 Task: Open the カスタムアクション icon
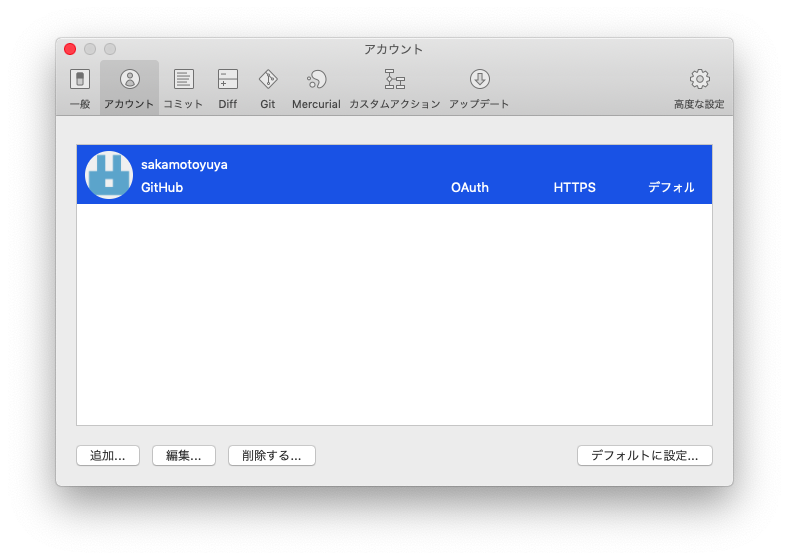394,79
